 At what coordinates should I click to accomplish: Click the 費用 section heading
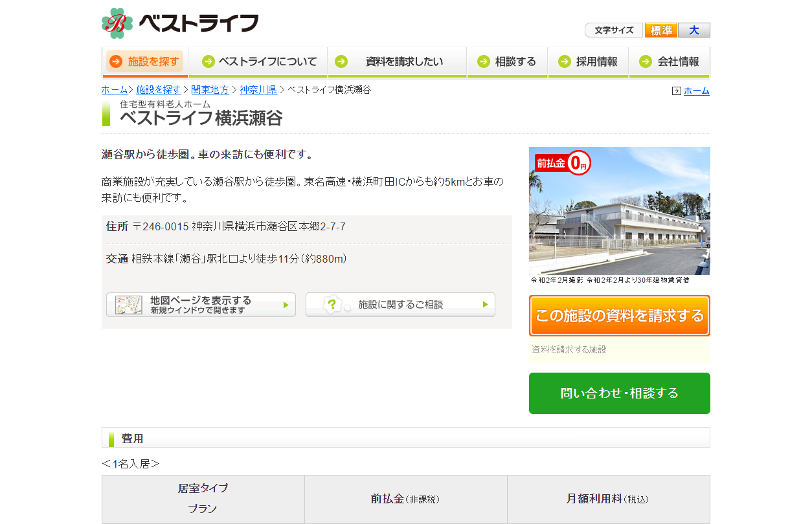click(x=133, y=439)
